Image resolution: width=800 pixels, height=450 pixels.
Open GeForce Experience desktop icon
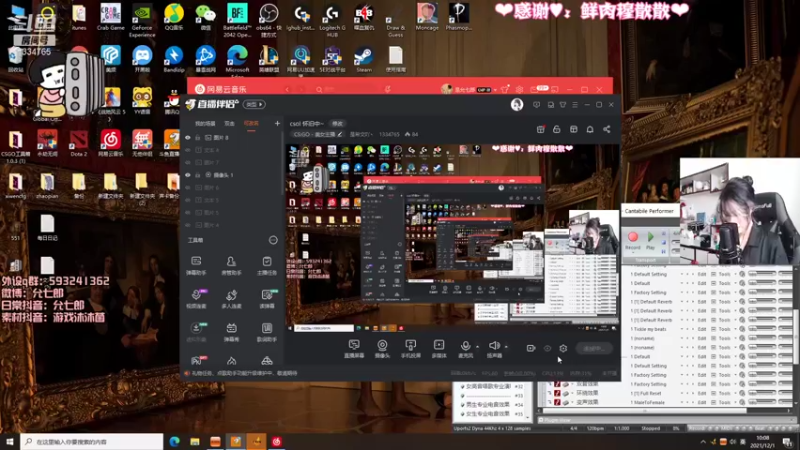point(142,19)
